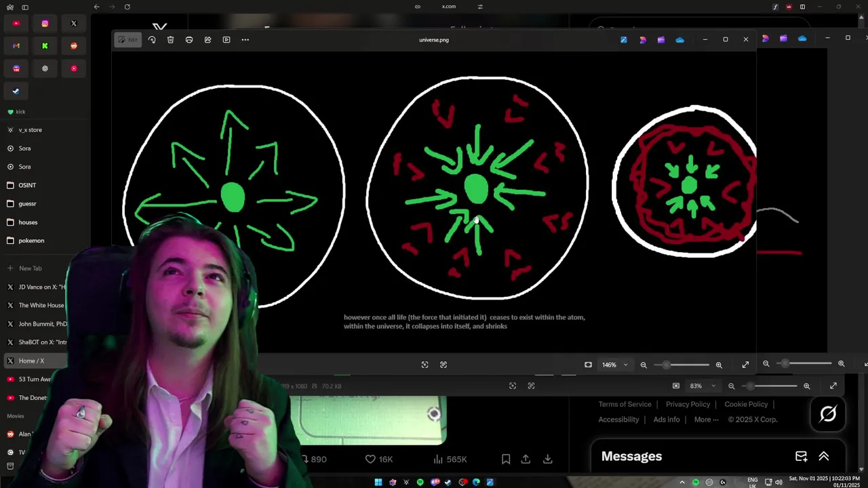This screenshot has height=488, width=868.
Task: Compose a new message in Messages panel
Action: (801, 456)
